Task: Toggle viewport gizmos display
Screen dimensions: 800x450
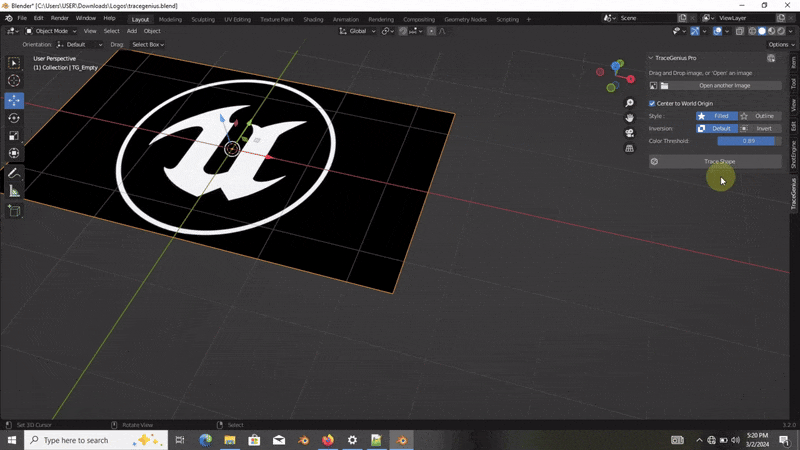Action: (x=695, y=31)
